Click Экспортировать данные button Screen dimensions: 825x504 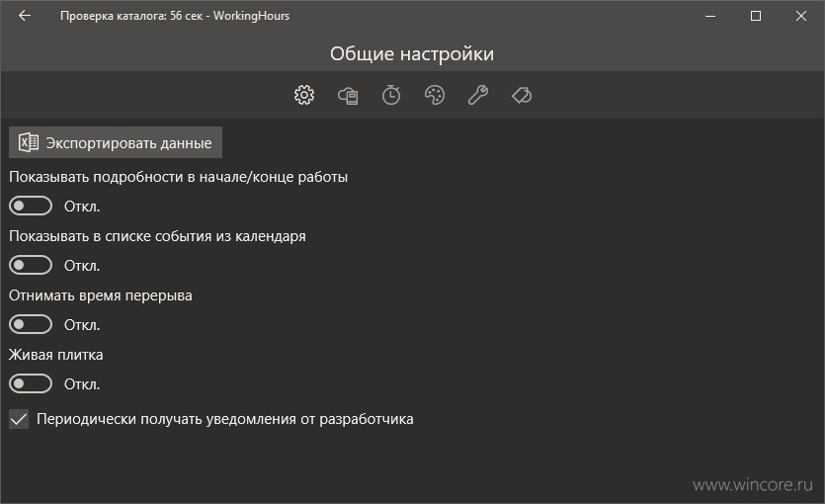tap(116, 142)
